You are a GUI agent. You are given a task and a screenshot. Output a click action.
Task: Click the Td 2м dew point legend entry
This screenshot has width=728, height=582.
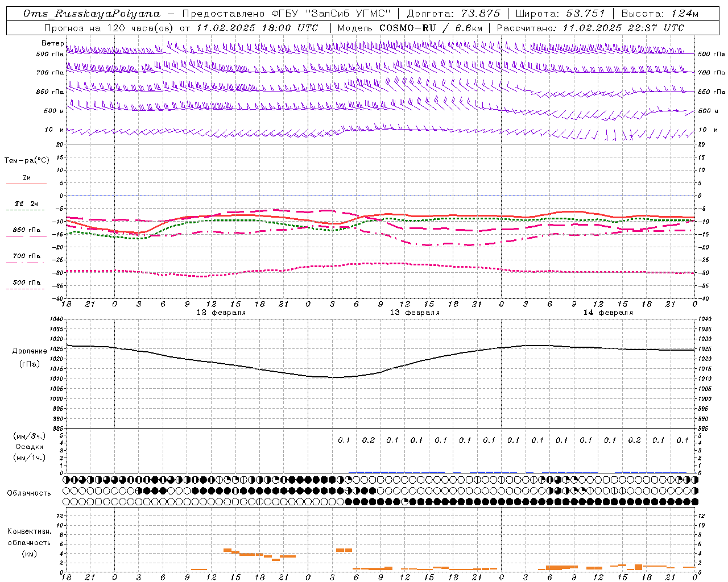(27, 203)
